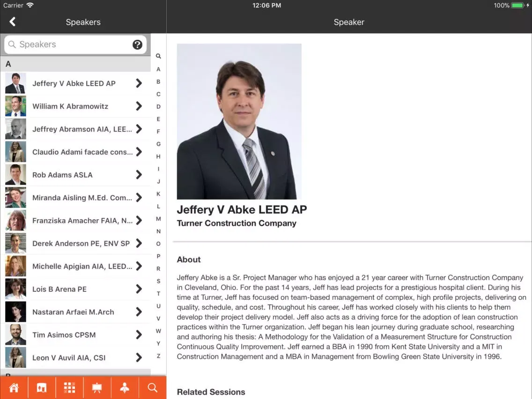The image size is (532, 399).
Task: Open Jeffrey Abramson row chevron
Action: coord(139,129)
